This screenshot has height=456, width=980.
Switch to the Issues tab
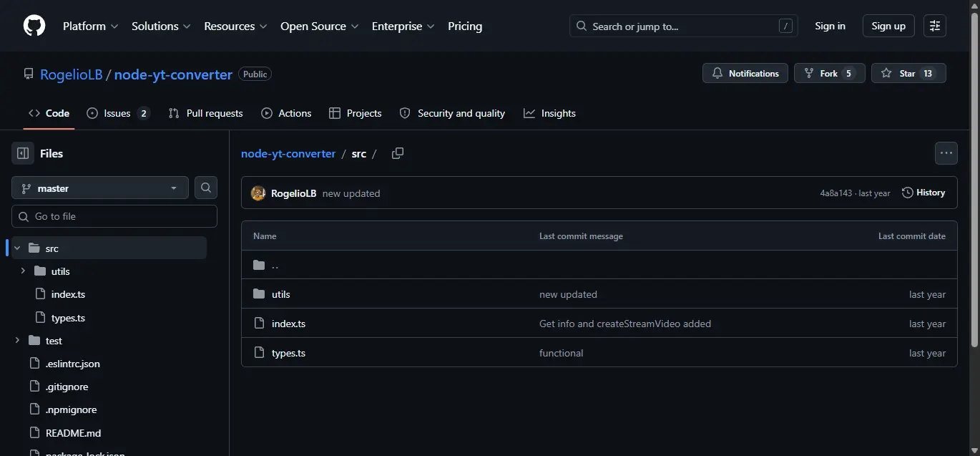pos(118,113)
